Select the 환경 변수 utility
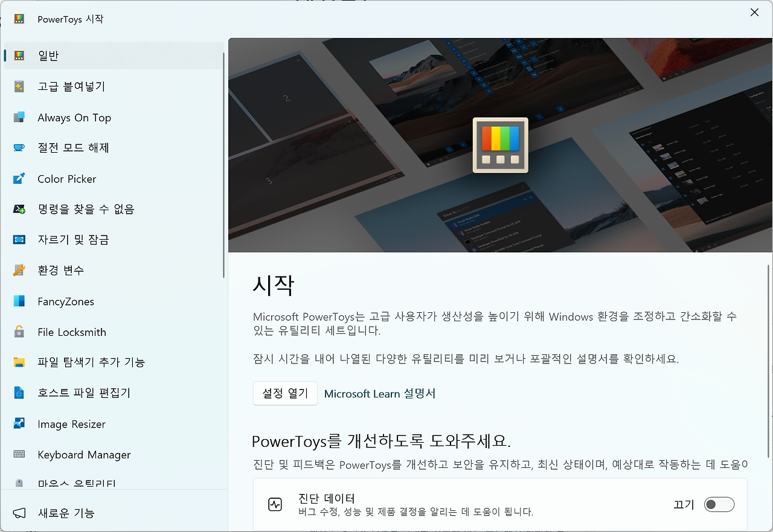The width and height of the screenshot is (773, 532). point(62,270)
